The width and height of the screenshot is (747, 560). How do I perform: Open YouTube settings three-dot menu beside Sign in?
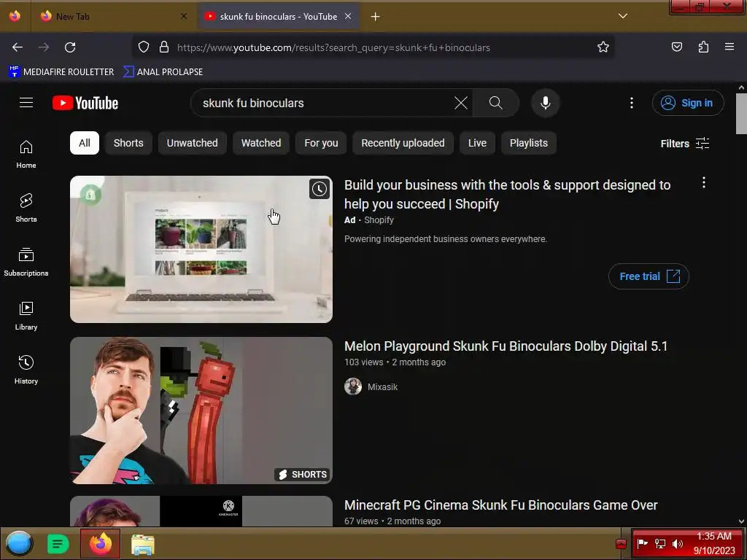click(x=632, y=103)
